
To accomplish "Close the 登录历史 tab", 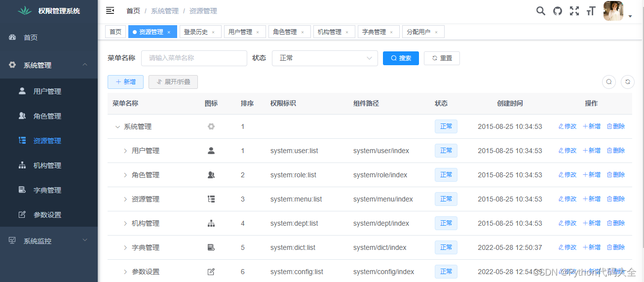I will tap(213, 32).
